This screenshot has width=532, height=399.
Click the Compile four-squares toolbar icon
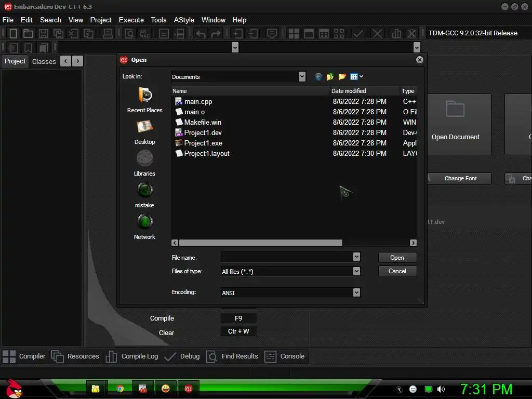[294, 33]
